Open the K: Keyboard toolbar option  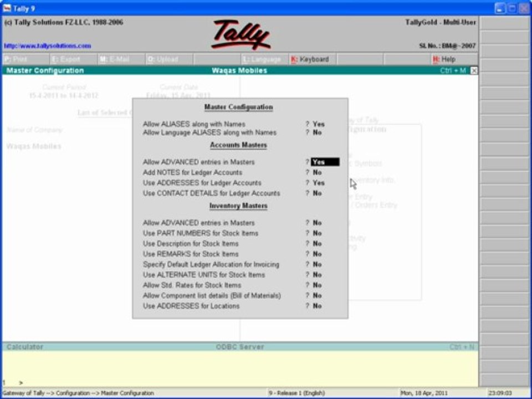click(312, 59)
